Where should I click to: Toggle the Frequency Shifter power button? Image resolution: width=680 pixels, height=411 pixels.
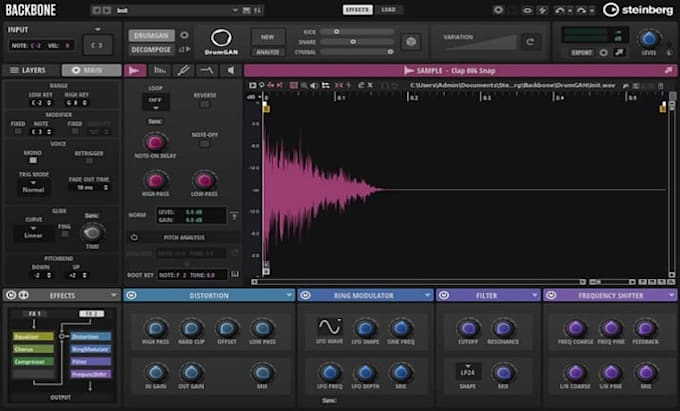pyautogui.click(x=551, y=295)
